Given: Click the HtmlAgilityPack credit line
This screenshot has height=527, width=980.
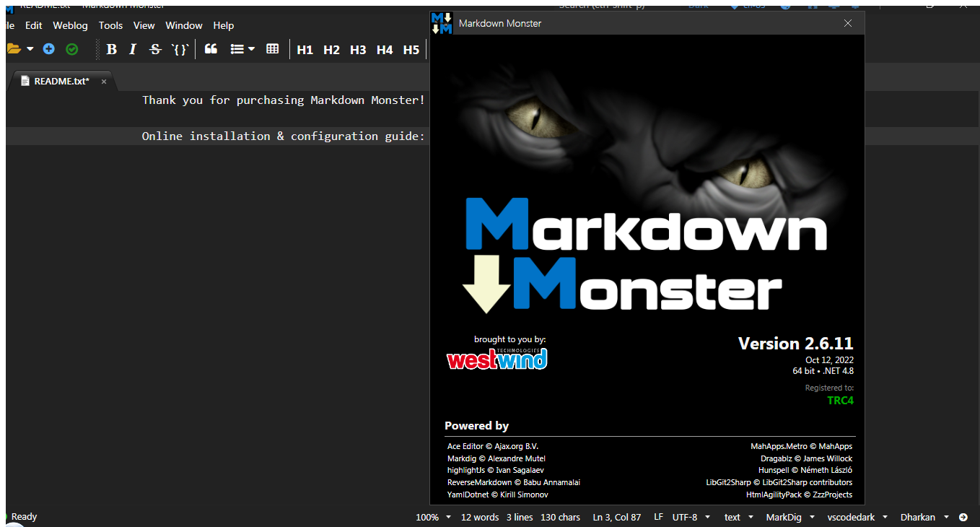Looking at the screenshot, I should coord(799,495).
